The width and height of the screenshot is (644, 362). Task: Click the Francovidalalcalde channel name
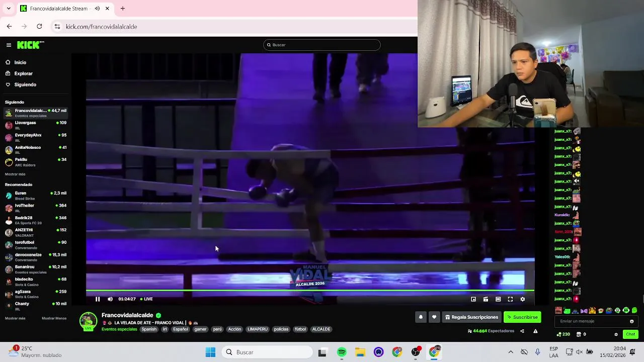[x=127, y=315]
